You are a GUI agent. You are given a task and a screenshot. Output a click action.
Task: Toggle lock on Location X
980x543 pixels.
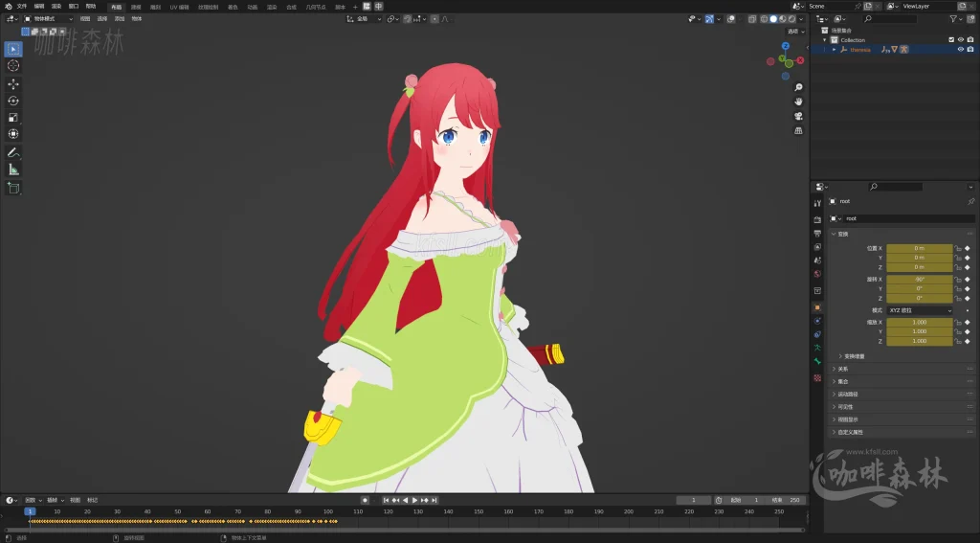pyautogui.click(x=958, y=248)
